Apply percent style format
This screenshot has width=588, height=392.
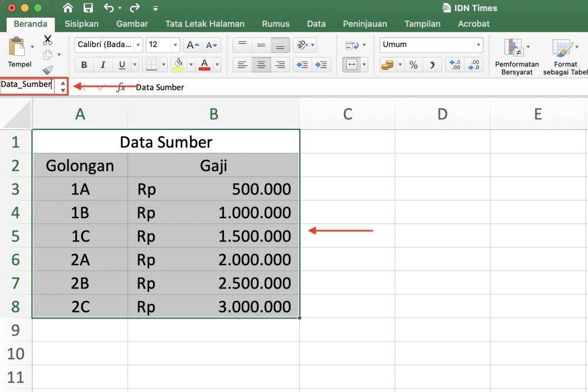point(413,65)
